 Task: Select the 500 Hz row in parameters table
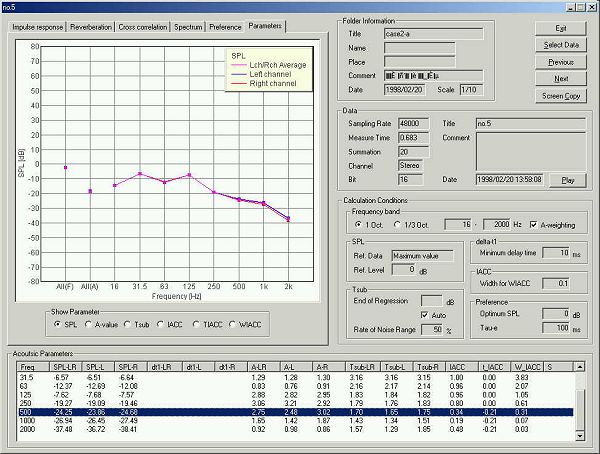point(296,412)
